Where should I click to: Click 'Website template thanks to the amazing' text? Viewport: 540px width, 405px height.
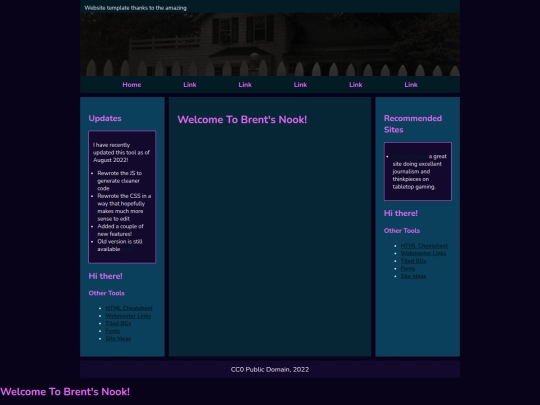tap(135, 8)
